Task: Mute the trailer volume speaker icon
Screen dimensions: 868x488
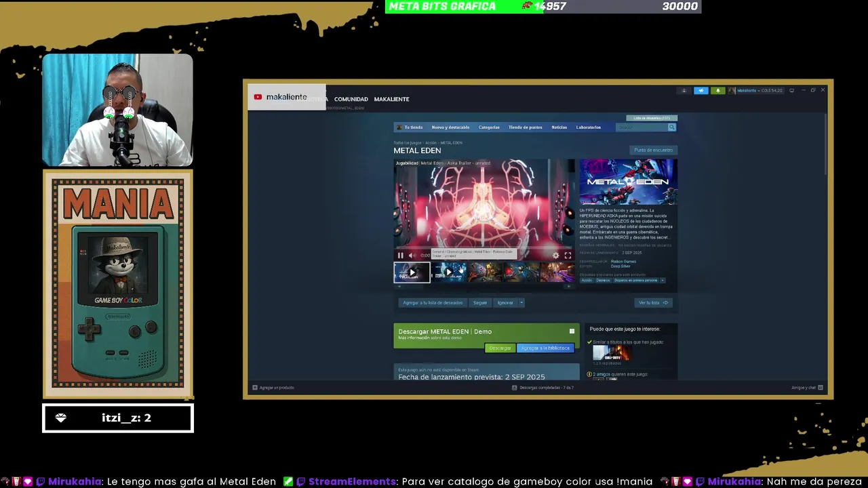Action: pos(412,256)
